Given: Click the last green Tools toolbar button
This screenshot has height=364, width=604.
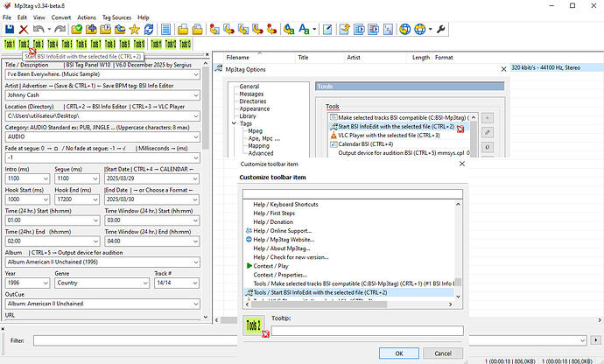Looking at the screenshot, I should click(x=185, y=44).
